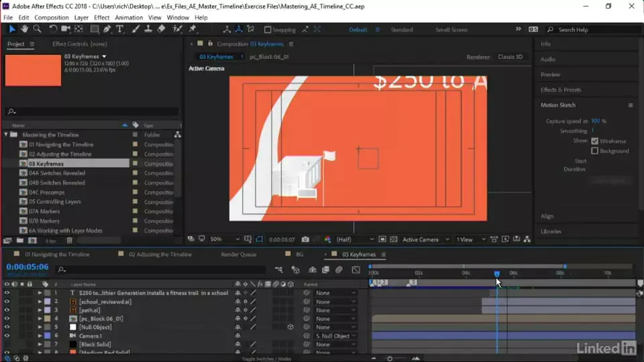This screenshot has width=644, height=362.
Task: Switch to Render Queue tab
Action: click(238, 255)
